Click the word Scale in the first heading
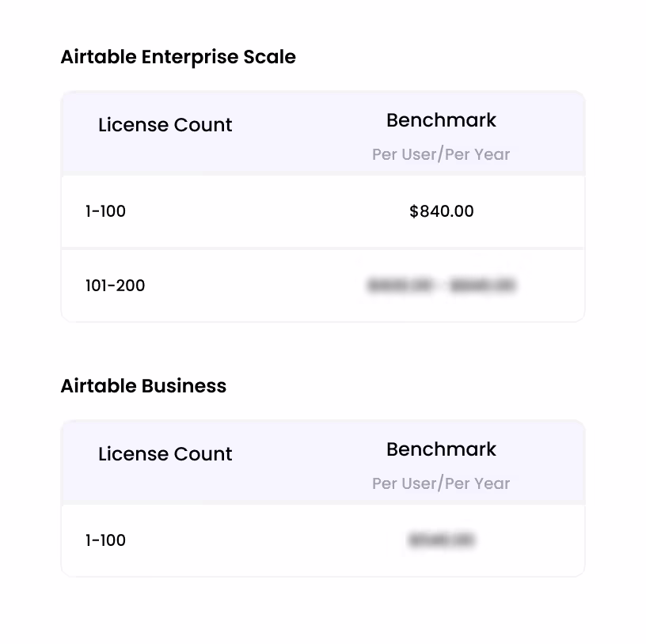Image resolution: width=646 pixels, height=644 pixels. click(x=269, y=57)
